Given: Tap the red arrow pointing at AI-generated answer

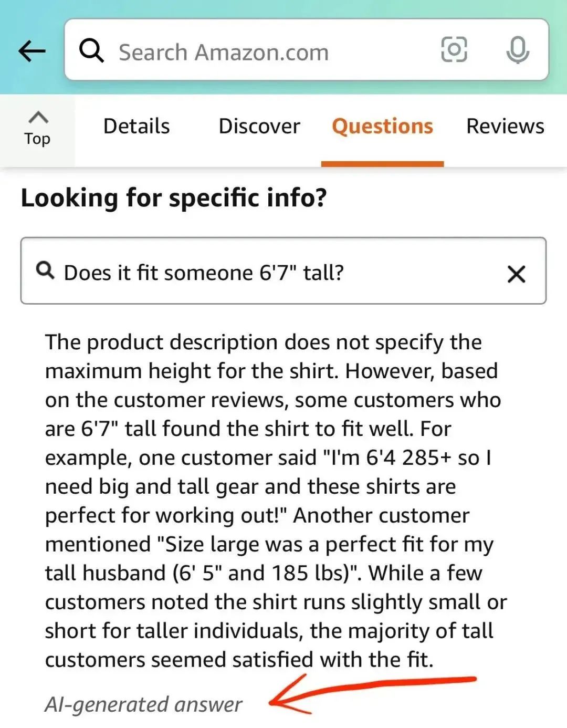Looking at the screenshot, I should click(372, 693).
